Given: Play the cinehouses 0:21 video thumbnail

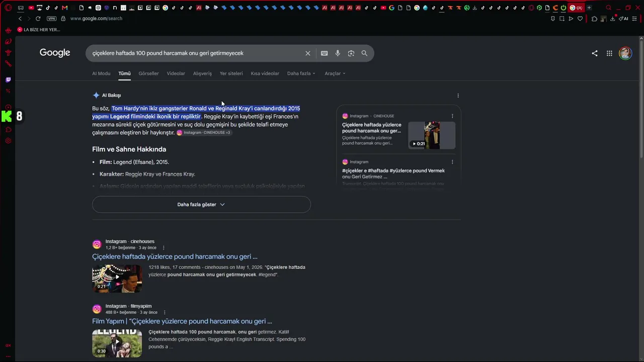Looking at the screenshot, I should [x=117, y=279].
